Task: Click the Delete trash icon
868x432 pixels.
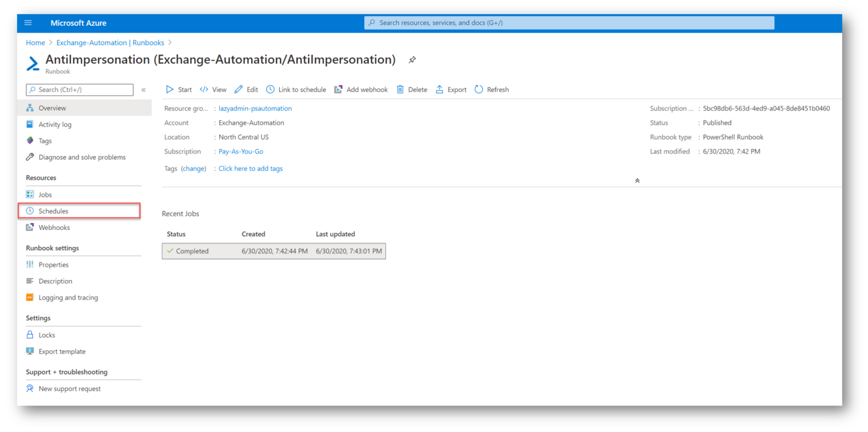Action: [400, 90]
